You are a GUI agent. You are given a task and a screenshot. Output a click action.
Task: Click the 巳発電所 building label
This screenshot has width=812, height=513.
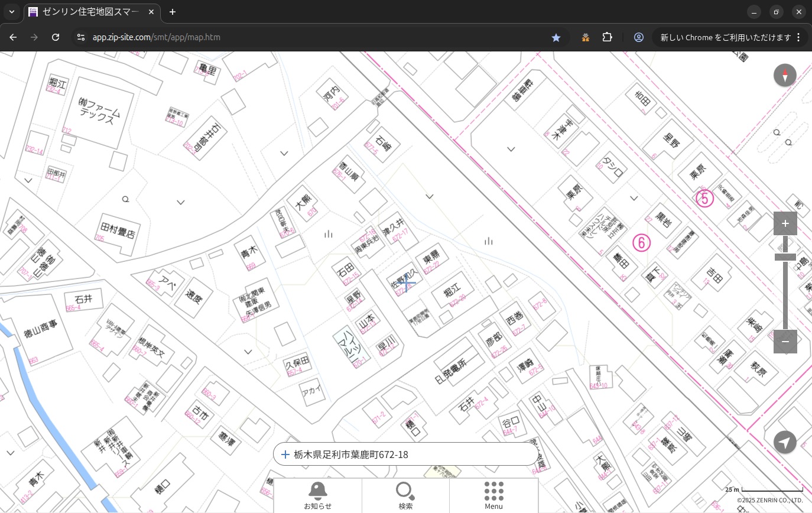(450, 371)
